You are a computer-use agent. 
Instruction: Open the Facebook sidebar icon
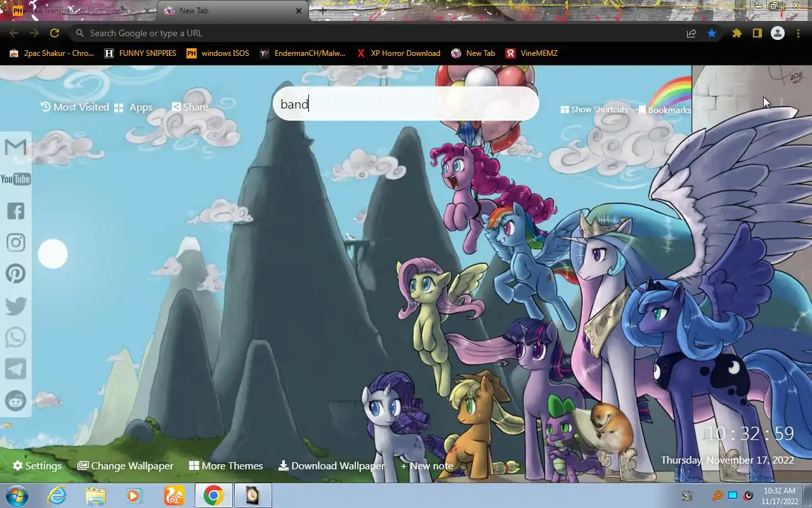click(x=15, y=211)
